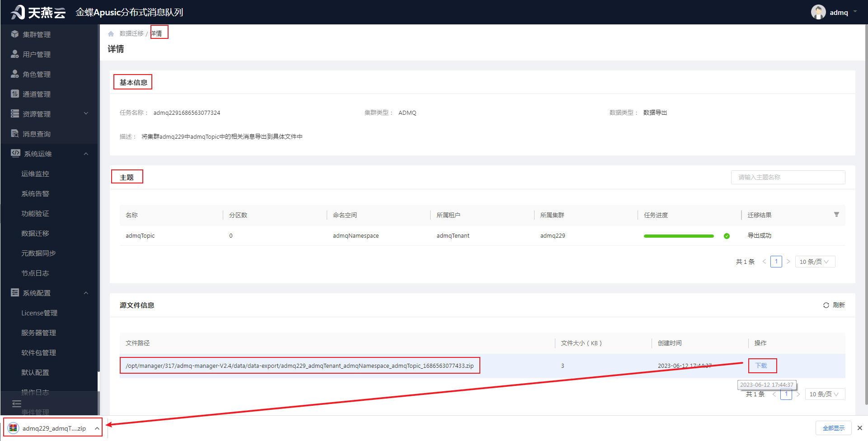Viewport: 868px width, 441px height.
Task: Click the 系统运维 code icon
Action: pos(15,153)
